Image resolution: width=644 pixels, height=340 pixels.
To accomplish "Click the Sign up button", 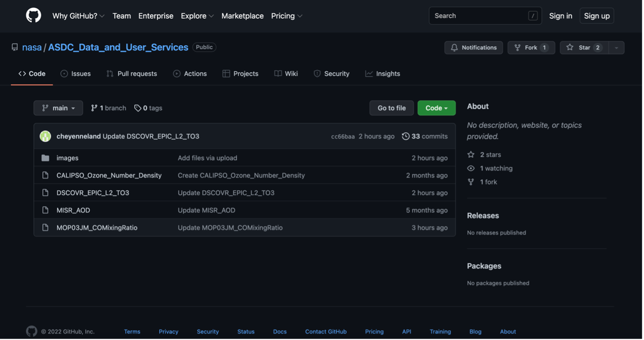I will [597, 16].
